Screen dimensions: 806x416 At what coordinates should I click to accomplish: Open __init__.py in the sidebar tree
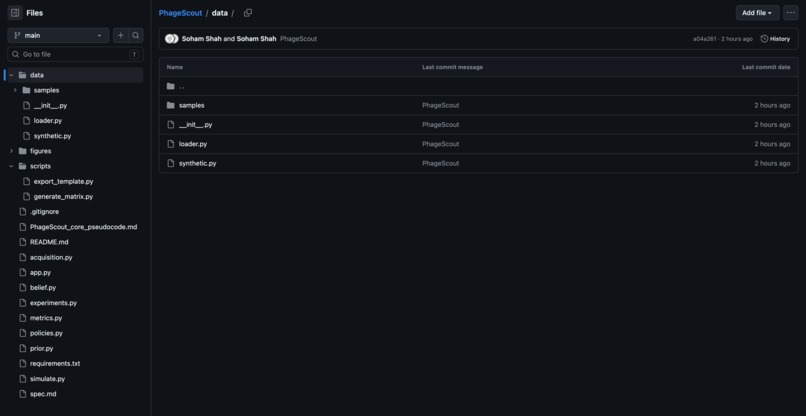coord(50,105)
